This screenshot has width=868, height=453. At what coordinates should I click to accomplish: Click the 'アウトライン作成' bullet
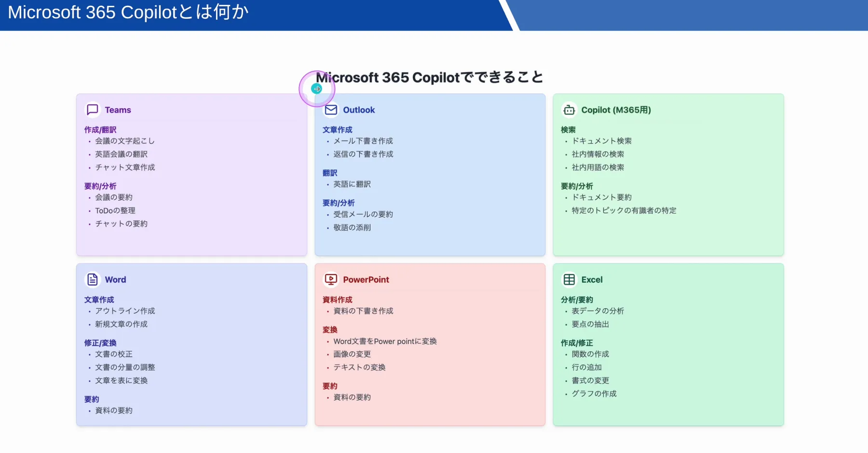pyautogui.click(x=125, y=311)
